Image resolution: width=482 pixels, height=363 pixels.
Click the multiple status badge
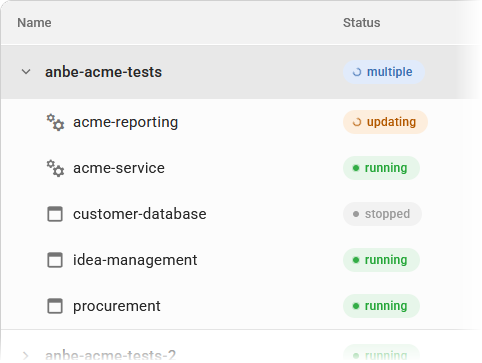(x=384, y=72)
